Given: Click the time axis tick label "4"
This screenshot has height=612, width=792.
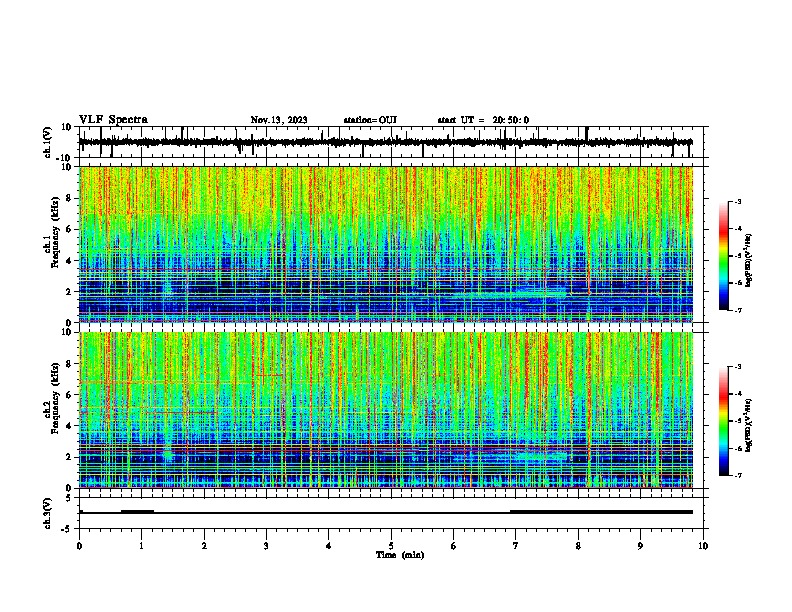Looking at the screenshot, I should (x=329, y=546).
